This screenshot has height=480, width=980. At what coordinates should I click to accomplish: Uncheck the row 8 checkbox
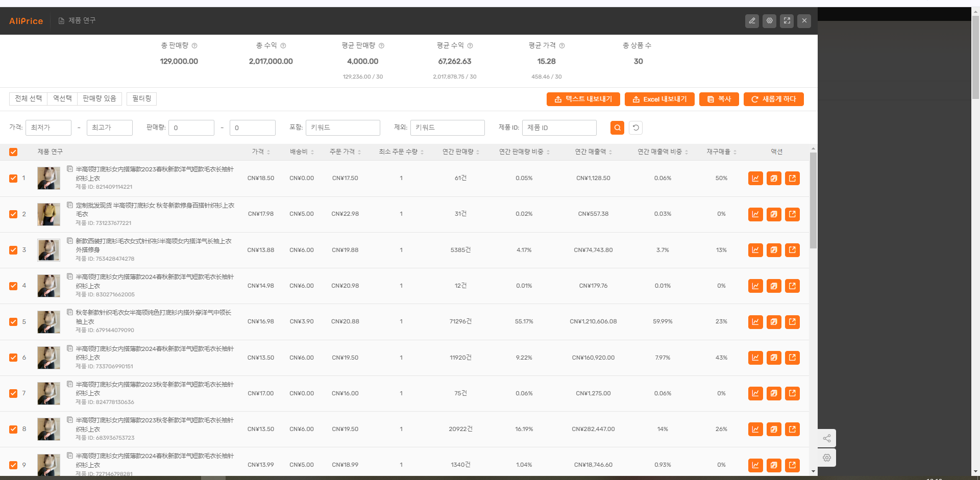click(13, 429)
